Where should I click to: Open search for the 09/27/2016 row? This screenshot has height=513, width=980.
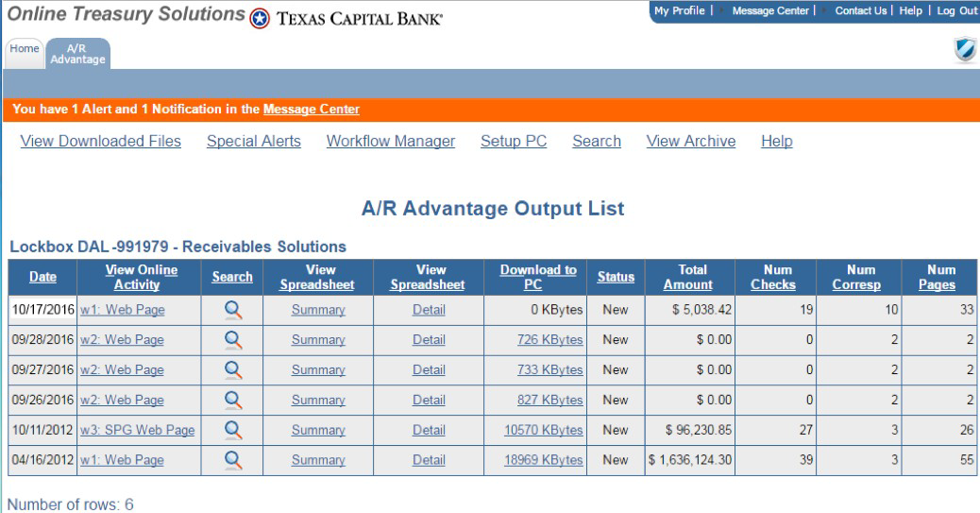click(x=232, y=369)
